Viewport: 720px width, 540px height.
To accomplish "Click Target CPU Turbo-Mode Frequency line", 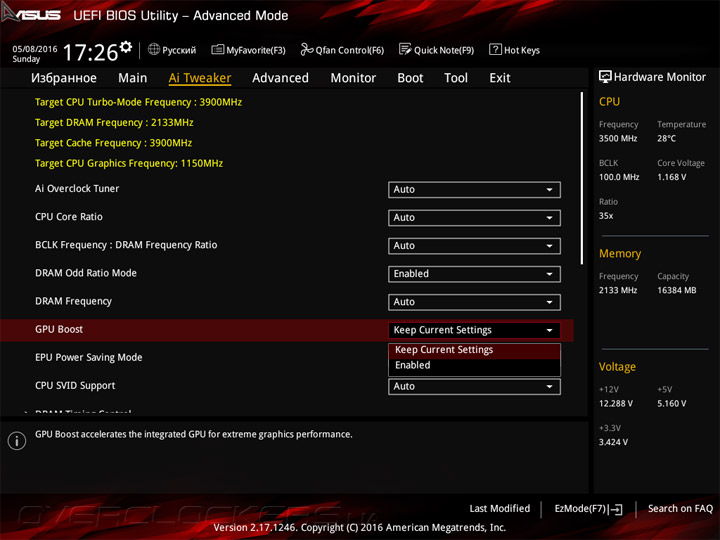I will (138, 102).
